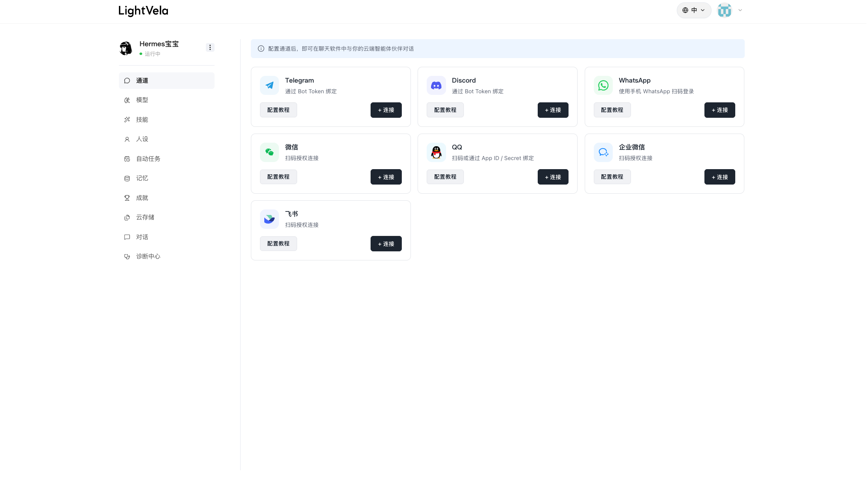Click the 运行中 status label
Screen dimensions: 868x477
pos(153,54)
